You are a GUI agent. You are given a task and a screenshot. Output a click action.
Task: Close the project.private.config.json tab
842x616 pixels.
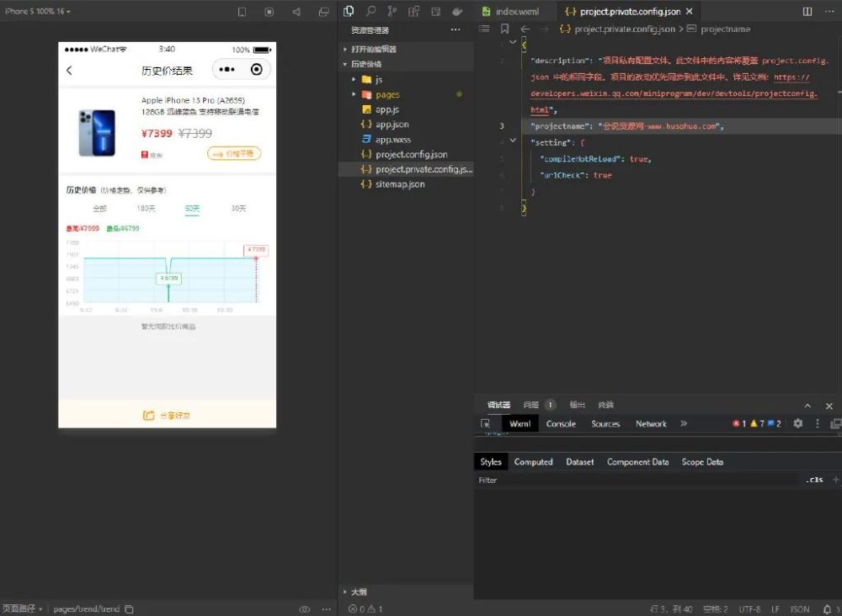tap(690, 11)
